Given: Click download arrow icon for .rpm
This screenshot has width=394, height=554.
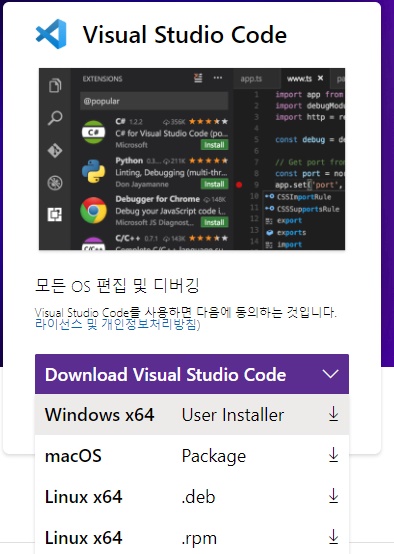Looking at the screenshot, I should coord(334,537).
